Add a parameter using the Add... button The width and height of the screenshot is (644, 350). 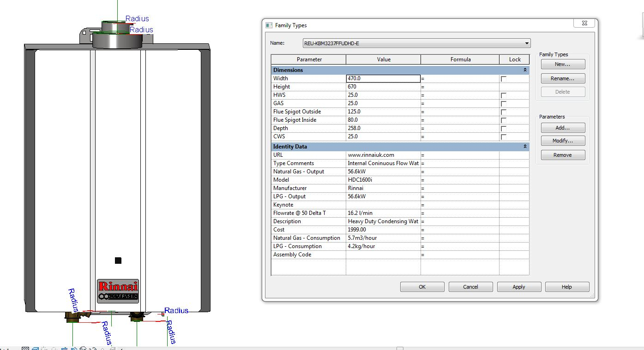[562, 128]
